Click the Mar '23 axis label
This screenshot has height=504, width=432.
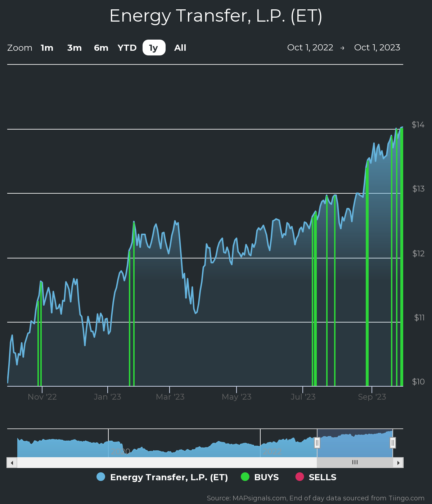[170, 397]
